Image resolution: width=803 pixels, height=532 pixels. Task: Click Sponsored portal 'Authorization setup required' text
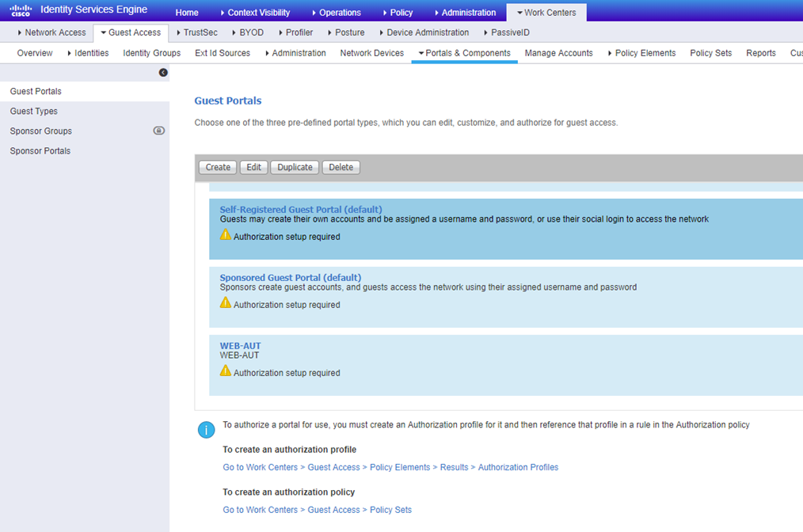coord(287,305)
